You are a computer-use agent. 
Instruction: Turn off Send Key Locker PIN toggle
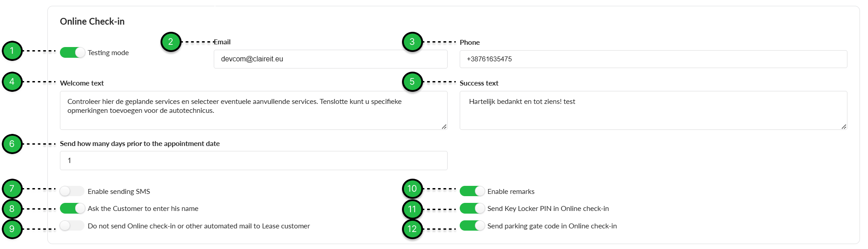pos(472,208)
